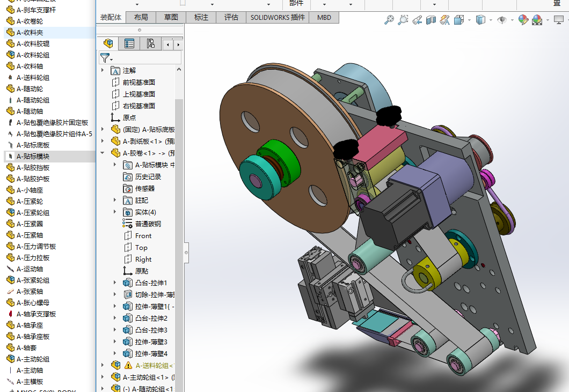
Task: Select the 凸台-拉伸1 feature
Action: (x=151, y=283)
